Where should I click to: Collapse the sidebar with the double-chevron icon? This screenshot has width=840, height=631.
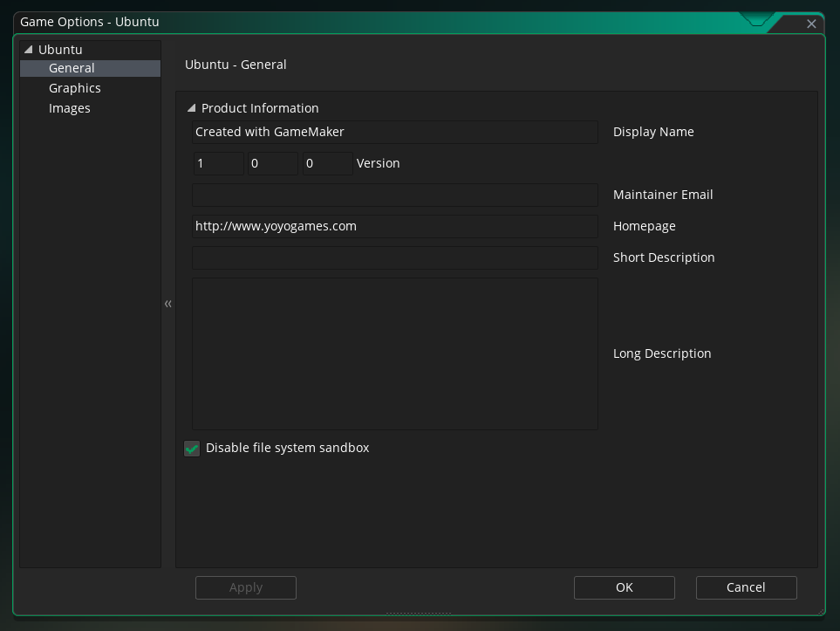tap(167, 304)
